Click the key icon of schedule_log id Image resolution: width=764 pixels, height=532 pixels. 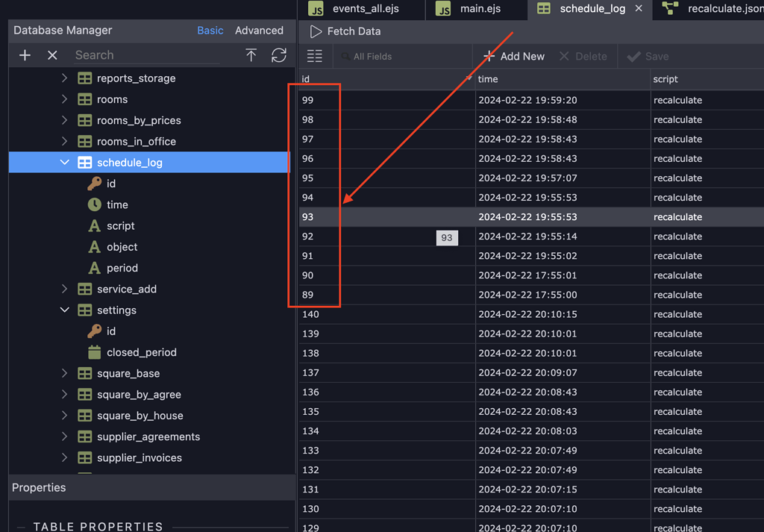(x=94, y=184)
